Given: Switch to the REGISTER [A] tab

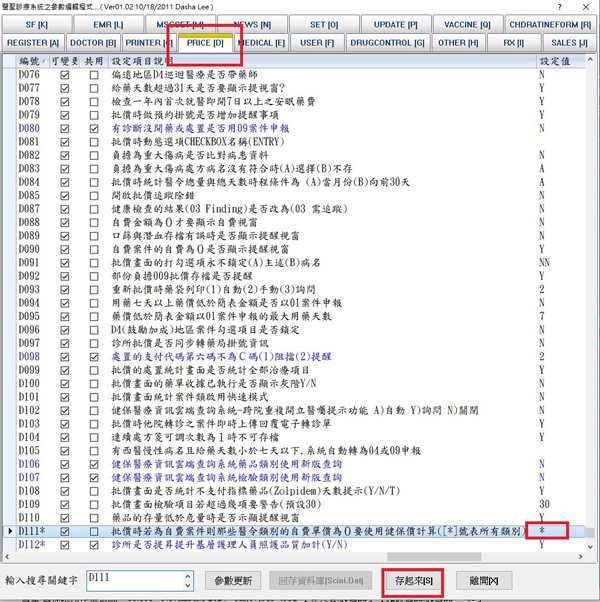Looking at the screenshot, I should point(32,43).
